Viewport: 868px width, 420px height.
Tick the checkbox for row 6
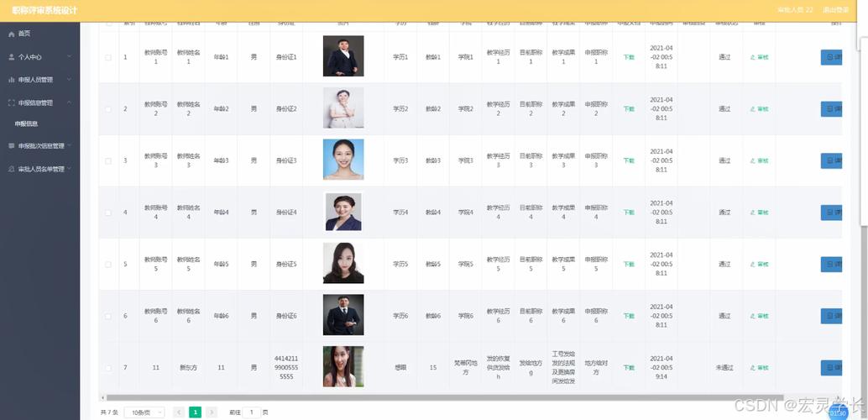[108, 317]
